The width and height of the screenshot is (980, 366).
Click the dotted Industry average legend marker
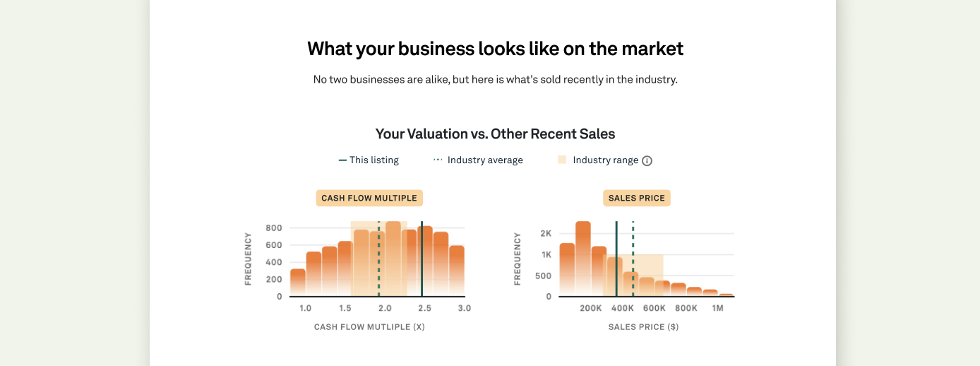[x=438, y=160]
